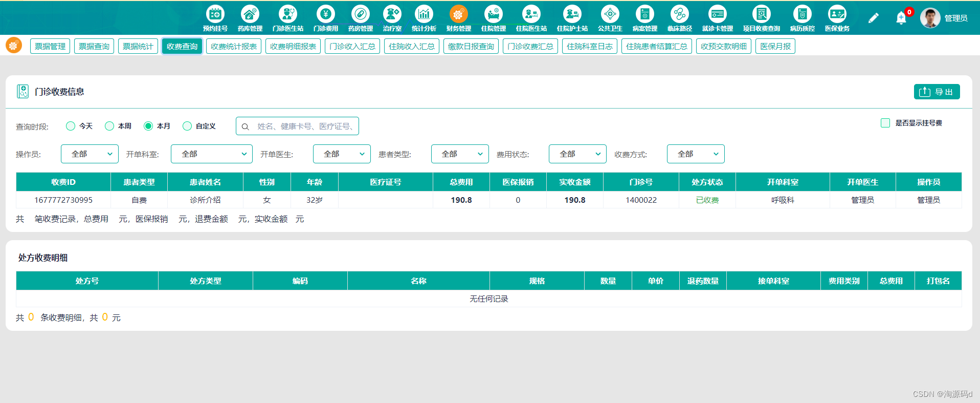This screenshot has height=403, width=980.
Task: Expand the 开单医生 dropdown
Action: (x=342, y=154)
